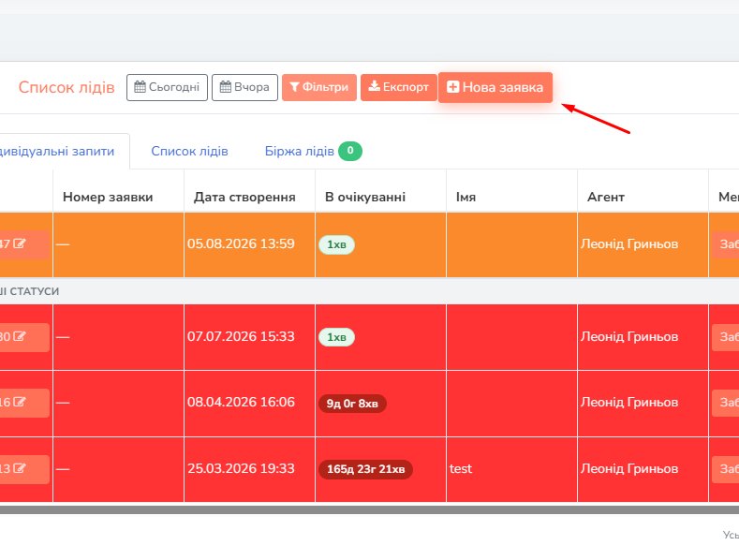Image resolution: width=739 pixels, height=560 pixels.
Task: Click the download icon on Експорт
Action: tap(375, 86)
